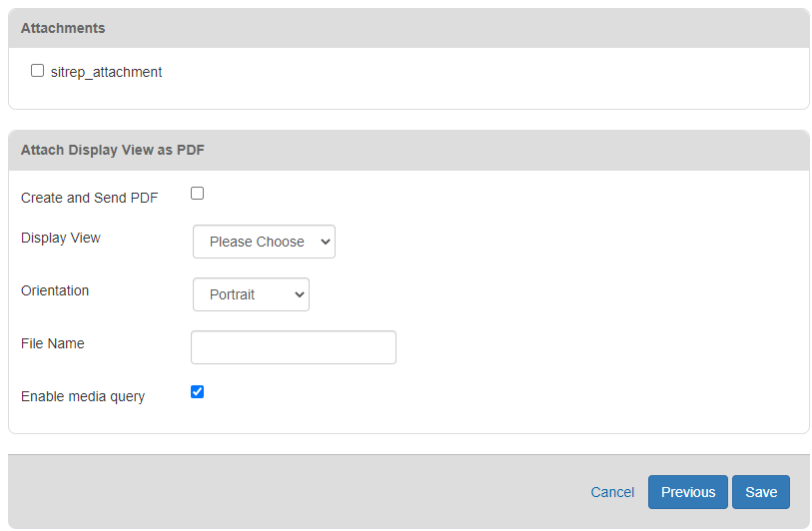
Task: Click the 'Create and Send PDF' label
Action: click(x=89, y=198)
